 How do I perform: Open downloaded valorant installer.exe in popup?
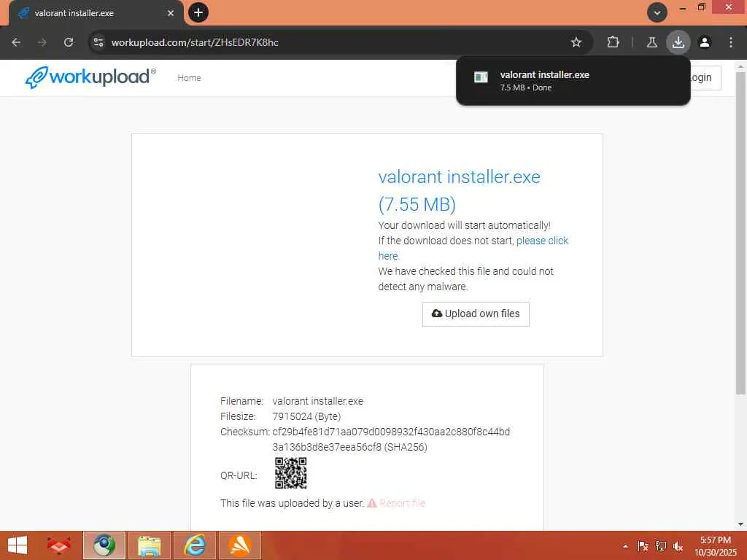click(573, 80)
